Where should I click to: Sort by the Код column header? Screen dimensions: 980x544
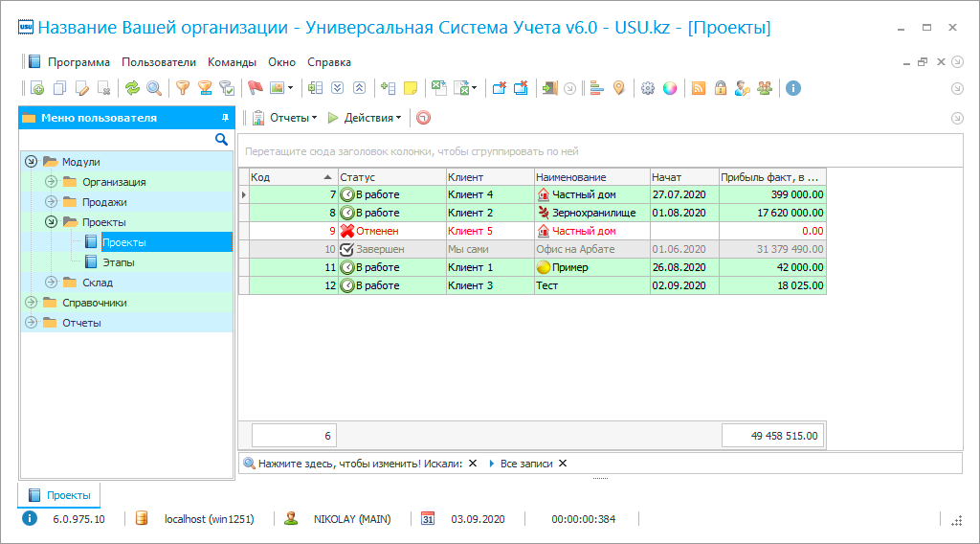293,177
